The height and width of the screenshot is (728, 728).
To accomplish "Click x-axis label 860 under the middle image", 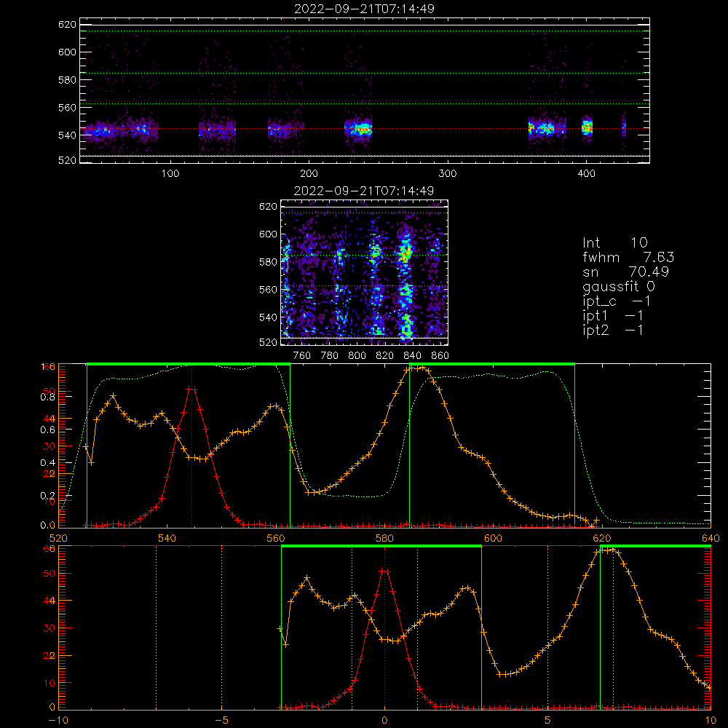I will (440, 356).
